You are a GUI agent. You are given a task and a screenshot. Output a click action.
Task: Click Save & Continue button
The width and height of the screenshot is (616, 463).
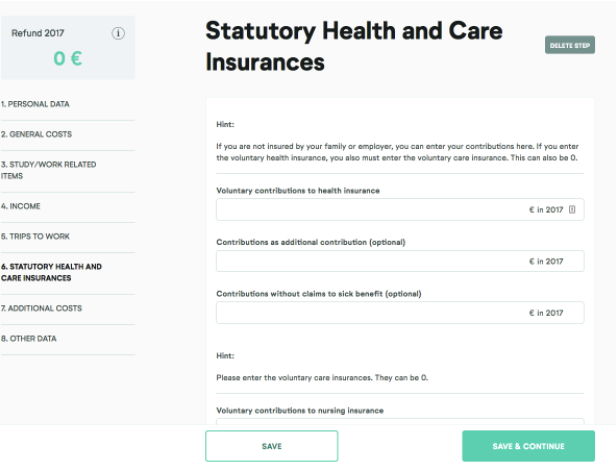528,446
